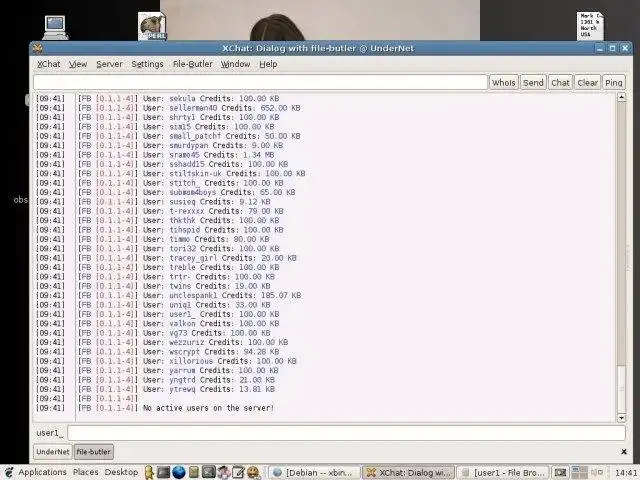Click the Send button

click(x=533, y=82)
